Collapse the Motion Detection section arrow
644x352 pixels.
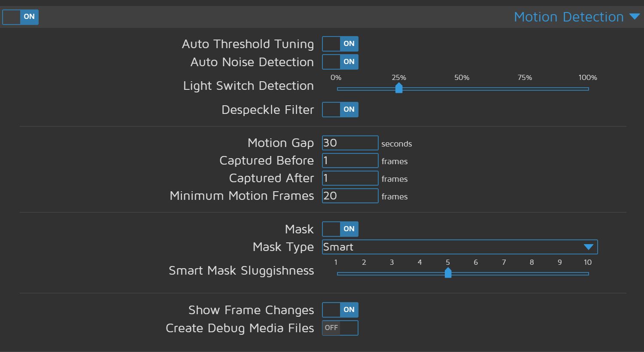click(x=635, y=16)
